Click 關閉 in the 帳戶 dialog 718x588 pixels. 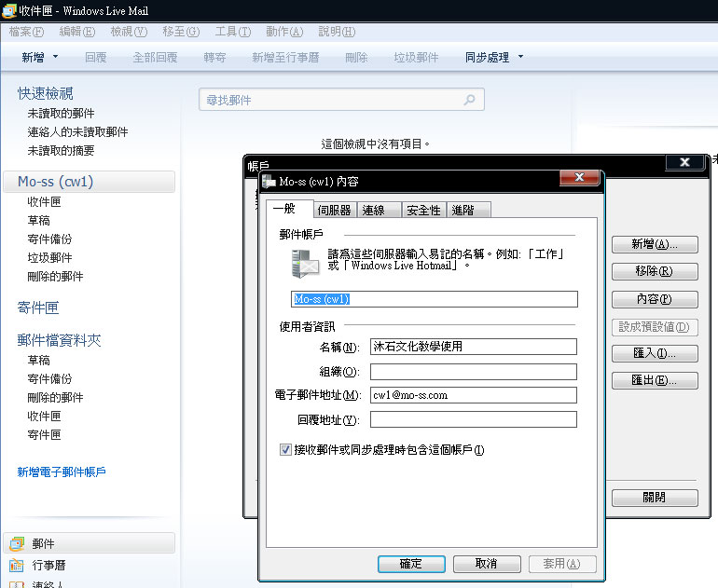(655, 498)
